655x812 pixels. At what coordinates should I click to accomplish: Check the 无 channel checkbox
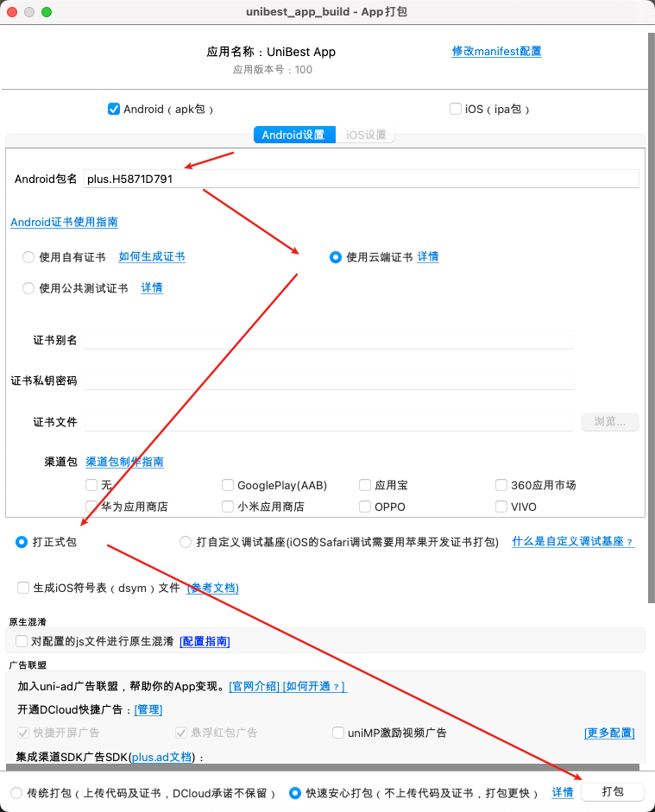click(91, 485)
